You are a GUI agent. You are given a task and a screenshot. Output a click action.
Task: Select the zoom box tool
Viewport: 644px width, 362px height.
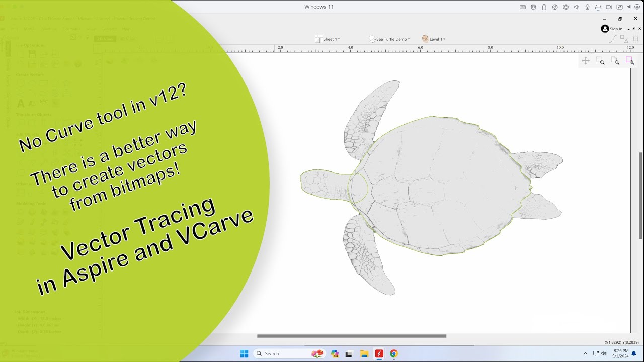(x=601, y=61)
